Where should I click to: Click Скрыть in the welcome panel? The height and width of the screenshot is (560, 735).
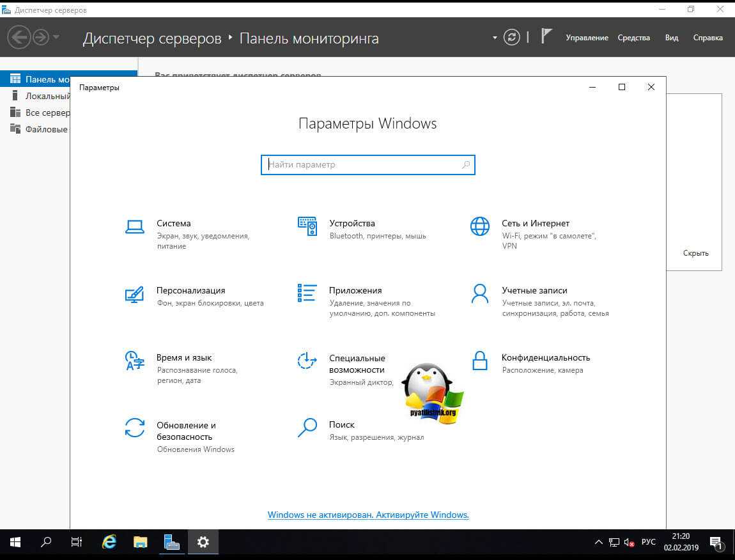(695, 253)
